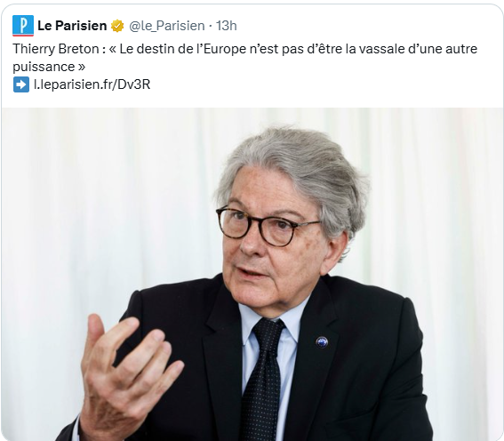Click the name Thierry Breton in tweet text
The height and width of the screenshot is (441, 504).
click(x=56, y=49)
